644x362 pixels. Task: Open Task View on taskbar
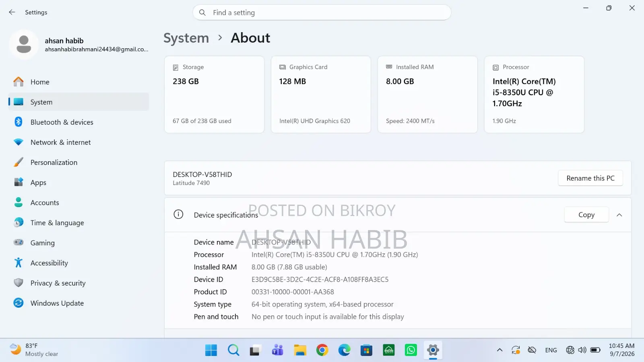click(x=255, y=350)
